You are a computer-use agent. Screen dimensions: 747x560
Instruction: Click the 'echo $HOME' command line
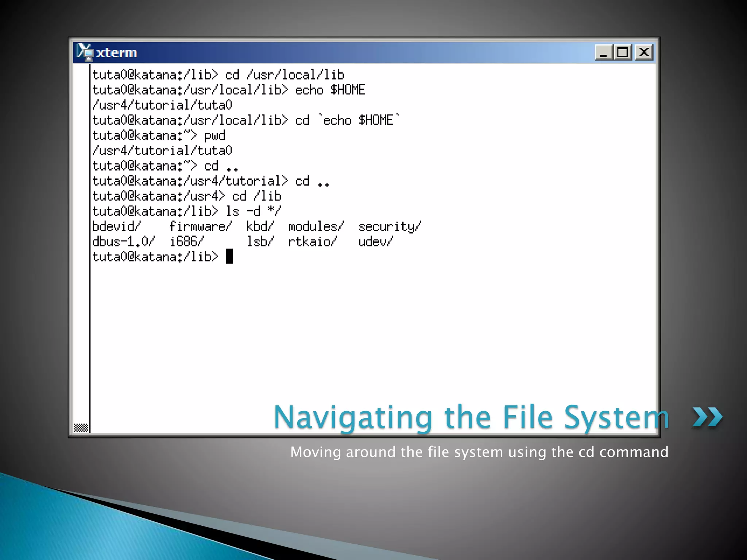(228, 90)
